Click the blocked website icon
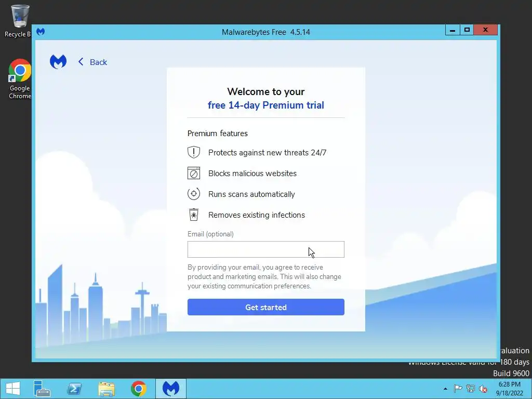532x399 pixels. point(194,173)
